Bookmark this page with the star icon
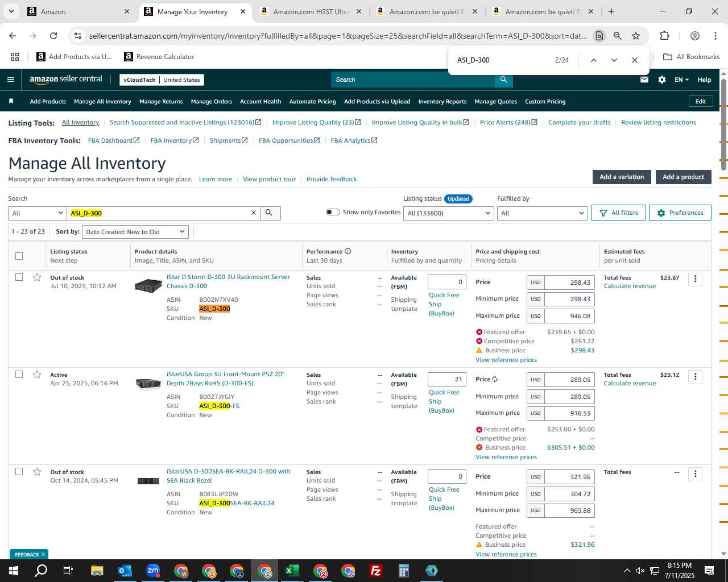Image resolution: width=728 pixels, height=582 pixels. [636, 36]
